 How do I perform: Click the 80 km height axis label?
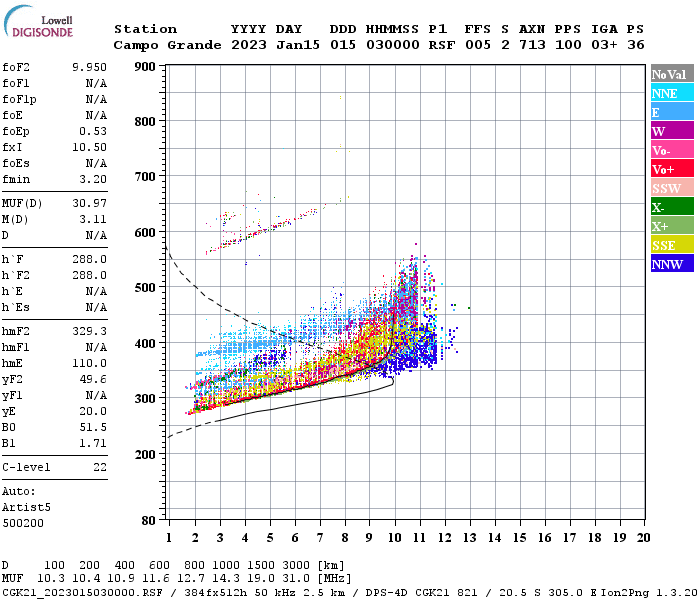pyautogui.click(x=149, y=520)
